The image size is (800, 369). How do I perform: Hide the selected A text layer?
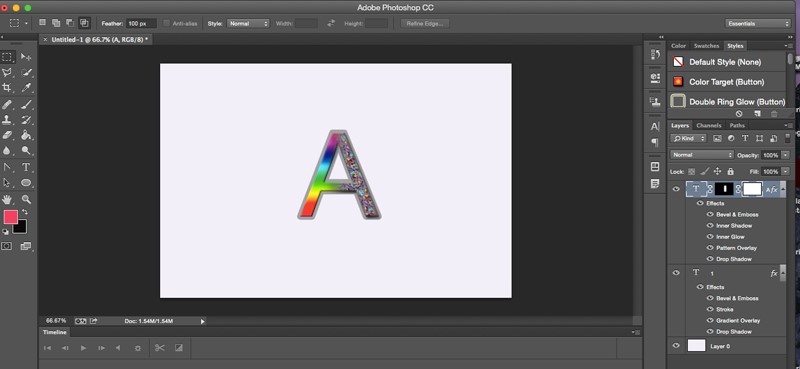pyautogui.click(x=676, y=189)
